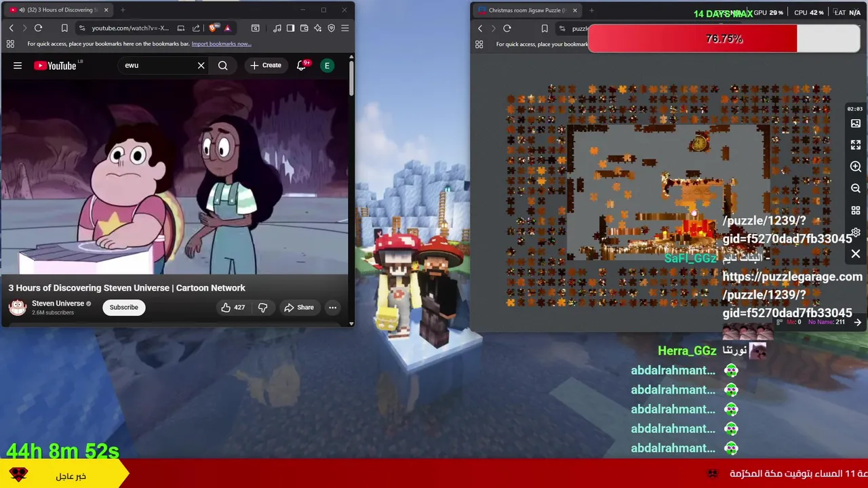The image size is (868, 488).
Task: Reload the puzzle page
Action: point(507,28)
